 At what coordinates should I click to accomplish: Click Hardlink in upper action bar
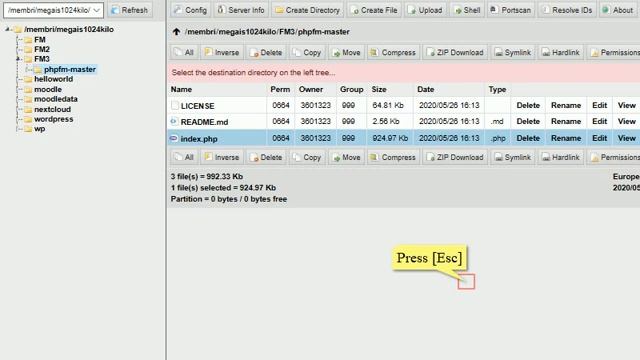[x=561, y=52]
